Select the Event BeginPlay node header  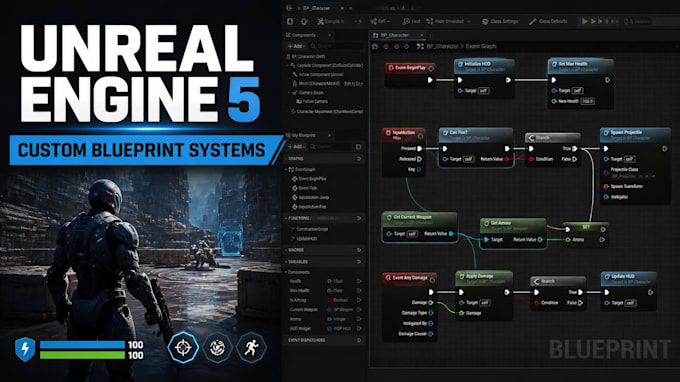pyautogui.click(x=410, y=68)
